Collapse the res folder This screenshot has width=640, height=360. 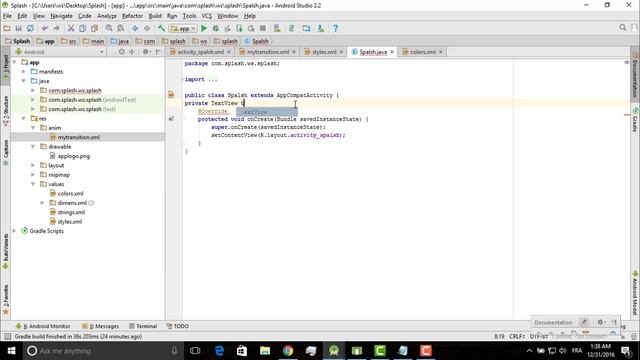tap(24, 118)
